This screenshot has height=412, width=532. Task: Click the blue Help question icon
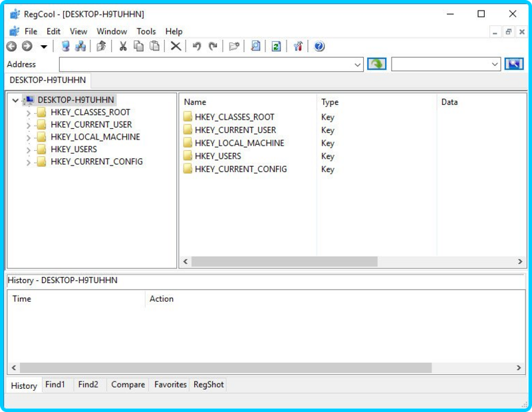pos(319,46)
